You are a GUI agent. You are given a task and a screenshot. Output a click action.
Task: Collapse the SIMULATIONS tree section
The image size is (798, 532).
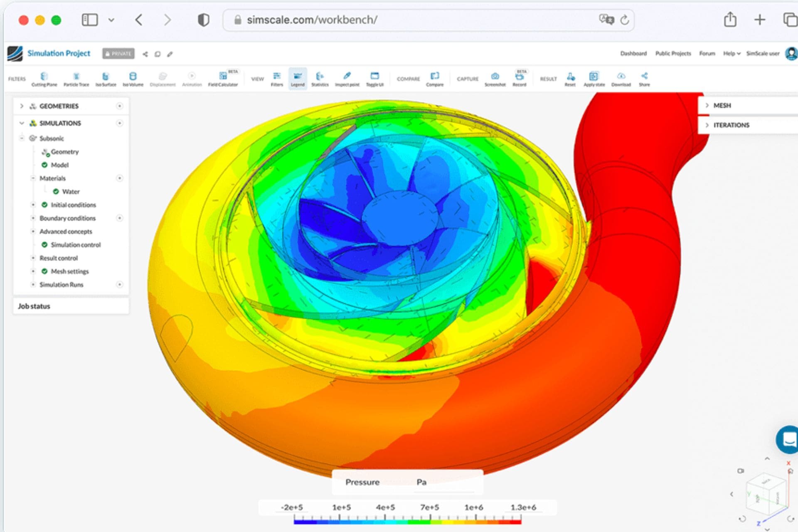pyautogui.click(x=22, y=123)
